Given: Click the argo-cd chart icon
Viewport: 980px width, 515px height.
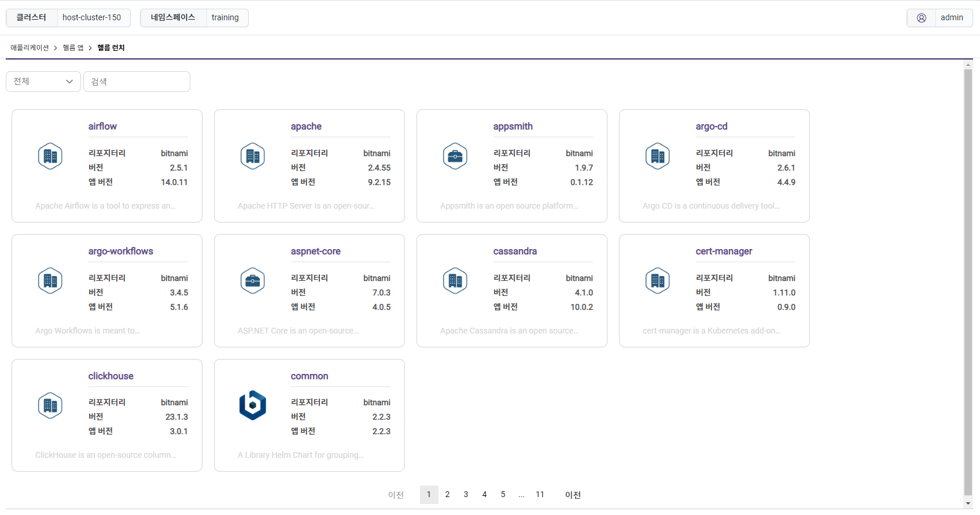Looking at the screenshot, I should (x=658, y=156).
